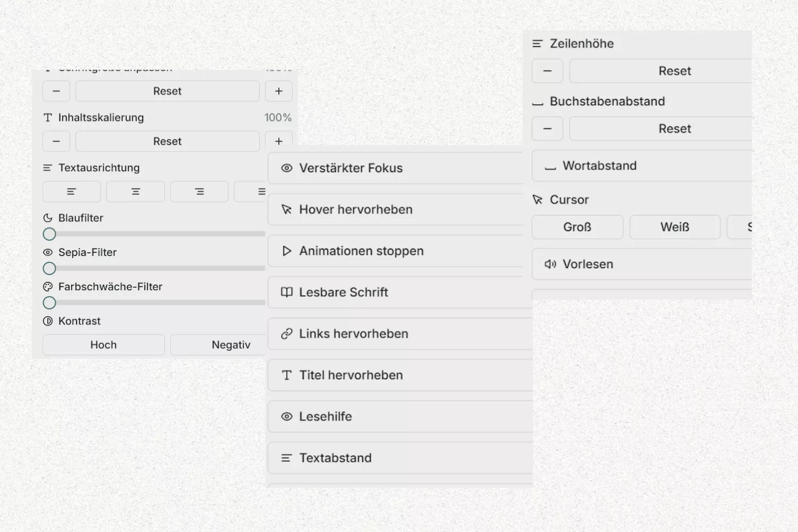Click the Hoch contrast button
This screenshot has width=798, height=532.
pos(104,345)
